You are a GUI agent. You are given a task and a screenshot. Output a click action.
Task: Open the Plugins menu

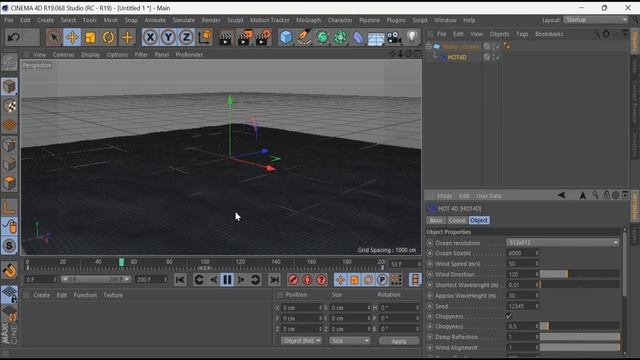[396, 20]
